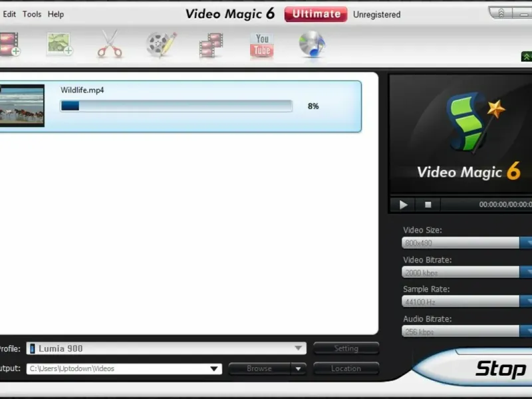Expand the Video Bitrate dropdown
This screenshot has height=399, width=532.
(526, 273)
